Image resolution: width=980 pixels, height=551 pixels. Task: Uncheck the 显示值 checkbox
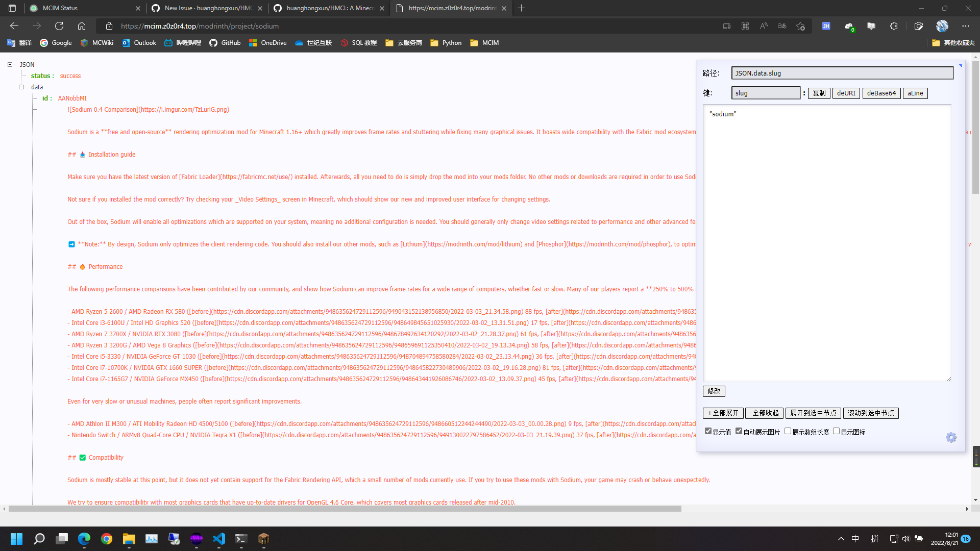708,431
